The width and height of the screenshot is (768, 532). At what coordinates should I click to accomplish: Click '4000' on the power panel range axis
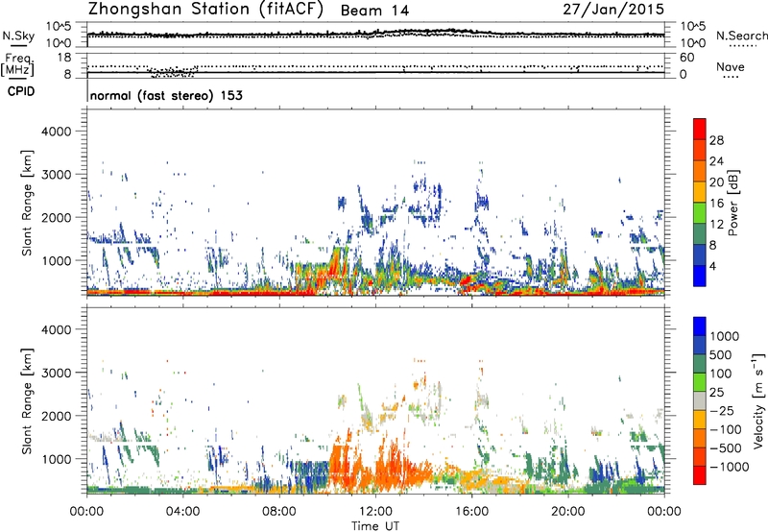(x=56, y=132)
